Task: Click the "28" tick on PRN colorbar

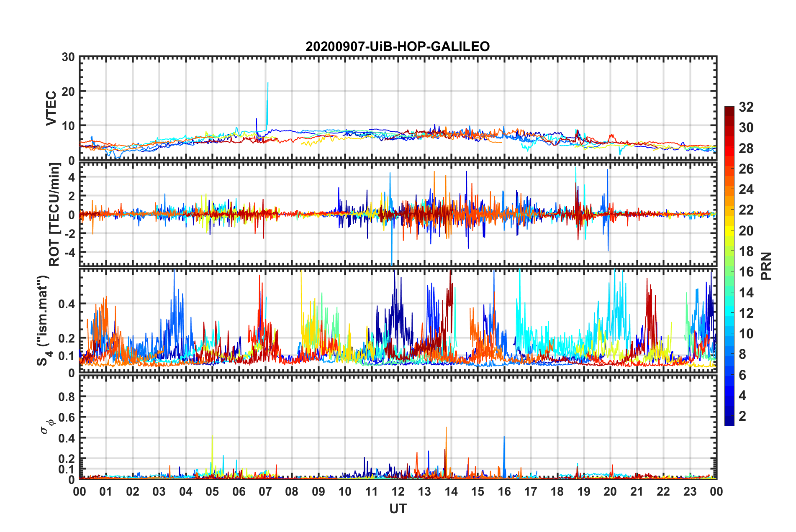Action: pos(746,148)
